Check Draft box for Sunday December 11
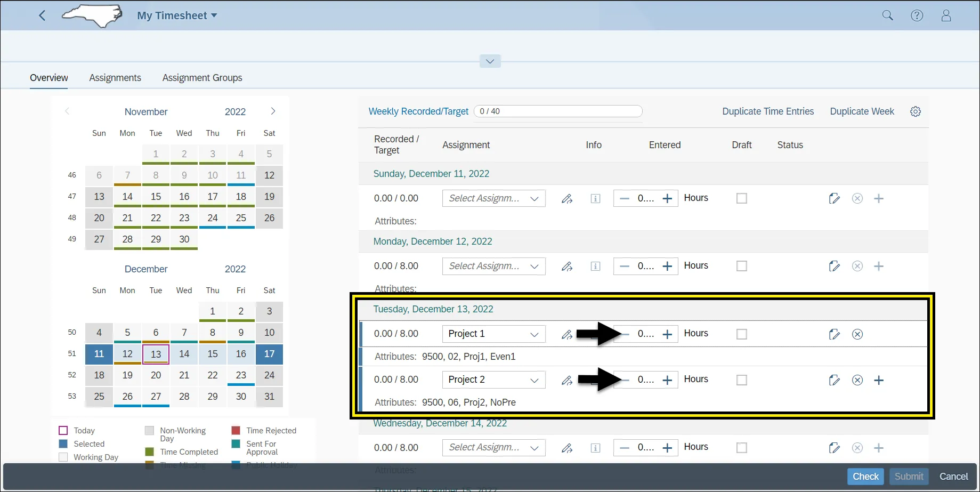 pyautogui.click(x=741, y=198)
